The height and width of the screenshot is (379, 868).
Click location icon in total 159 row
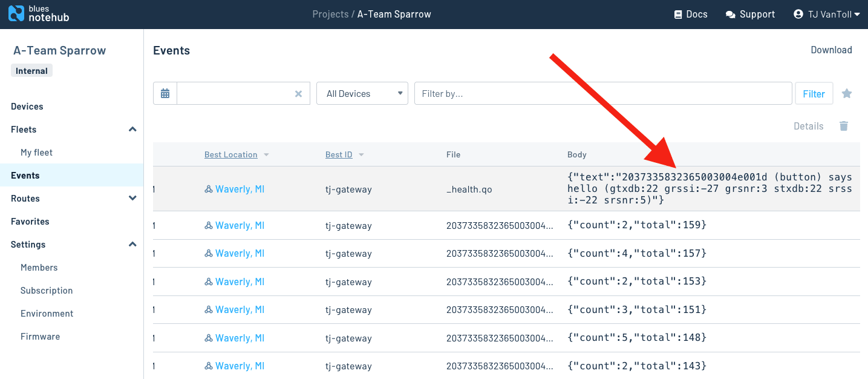[x=209, y=226]
